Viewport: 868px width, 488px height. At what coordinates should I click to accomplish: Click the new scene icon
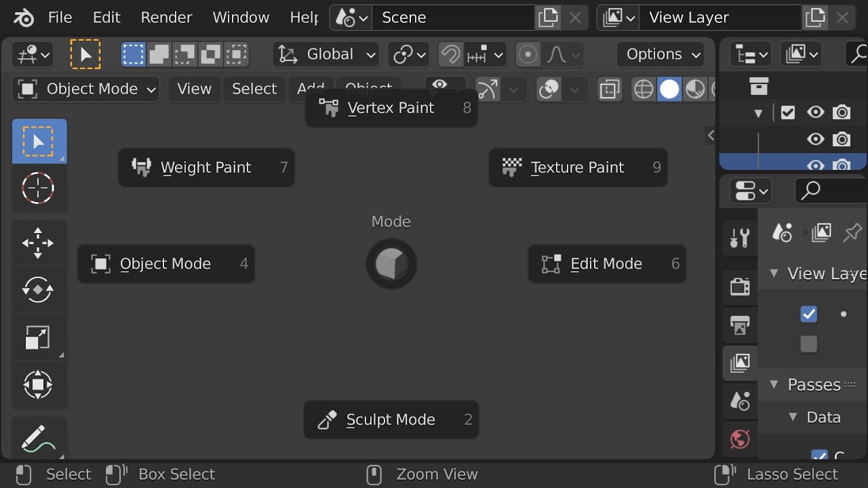point(548,18)
